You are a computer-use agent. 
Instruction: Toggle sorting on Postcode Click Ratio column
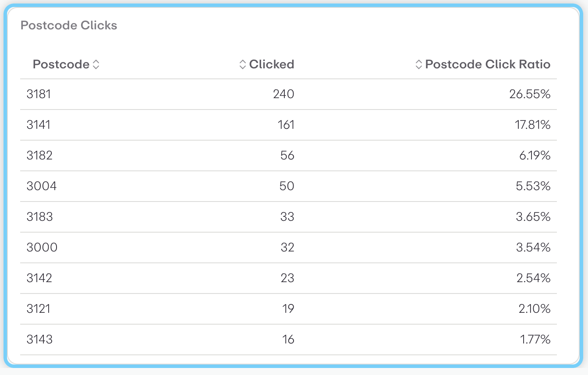pos(418,64)
